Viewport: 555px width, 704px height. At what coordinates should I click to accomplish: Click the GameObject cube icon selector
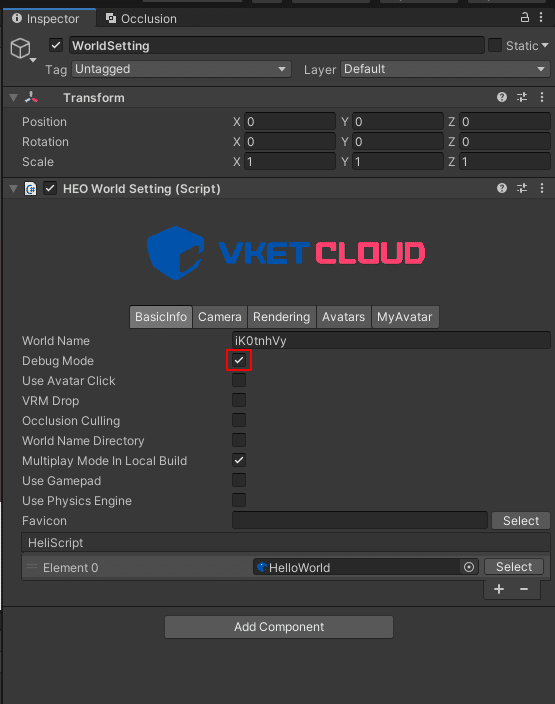(x=22, y=48)
